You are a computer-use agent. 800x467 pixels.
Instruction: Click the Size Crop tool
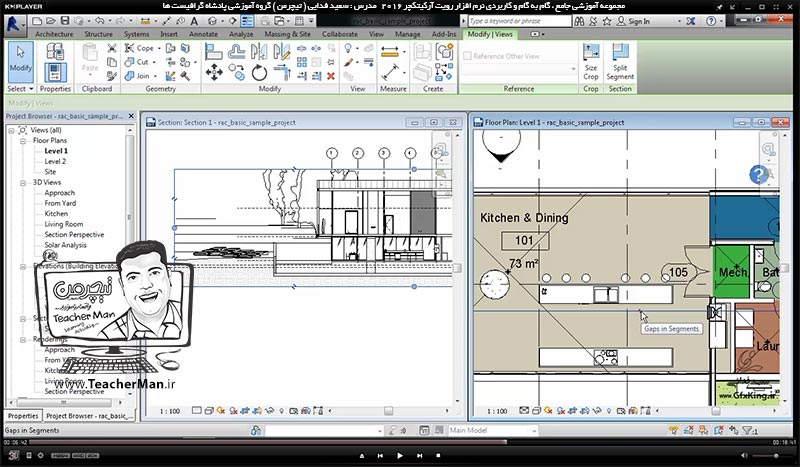[x=591, y=62]
